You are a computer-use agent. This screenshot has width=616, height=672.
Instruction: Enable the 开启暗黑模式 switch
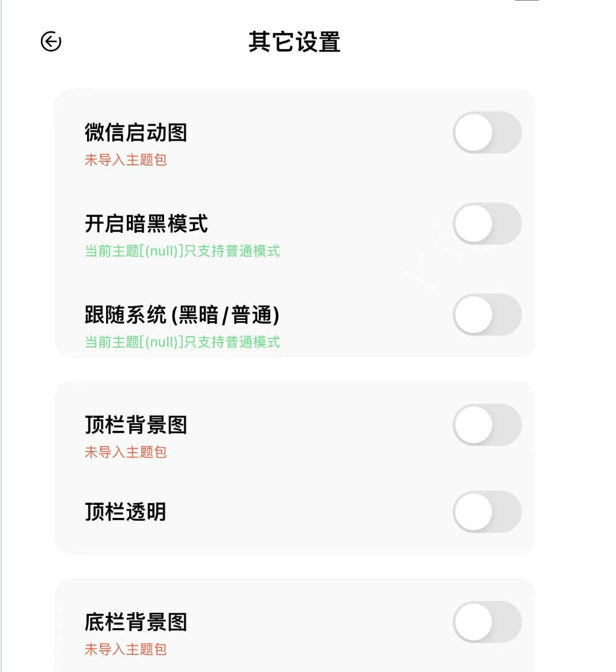[487, 224]
